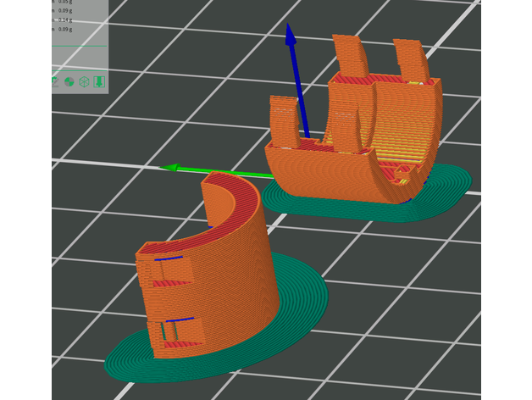This screenshot has width=532, height=400.
Task: Click the wireframe cube icon
Action: (84, 82)
